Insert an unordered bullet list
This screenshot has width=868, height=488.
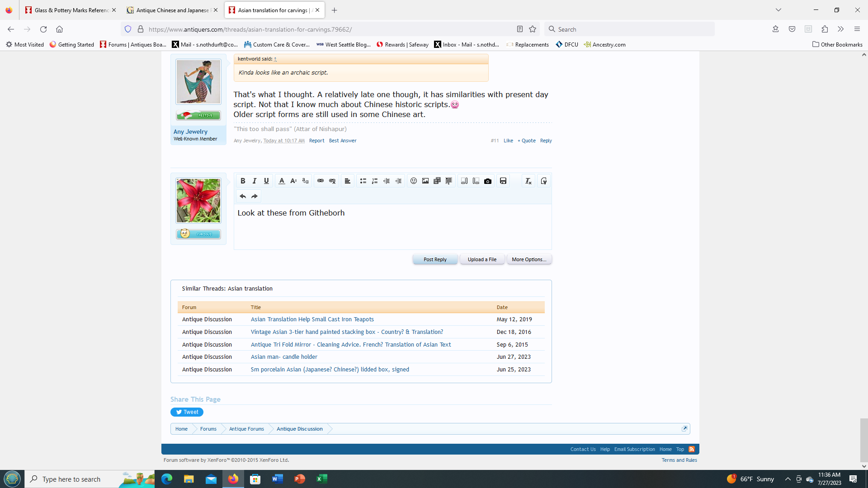[363, 181]
